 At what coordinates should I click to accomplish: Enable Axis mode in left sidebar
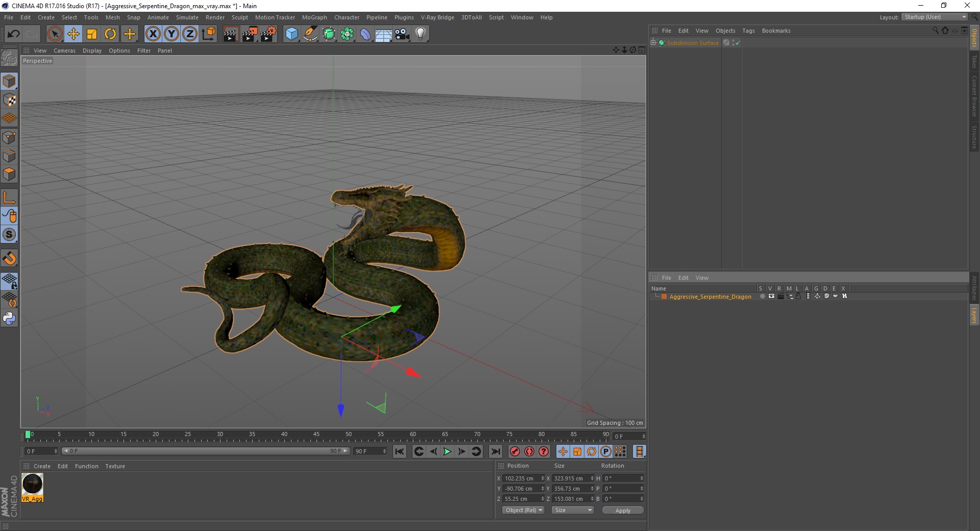[9, 198]
